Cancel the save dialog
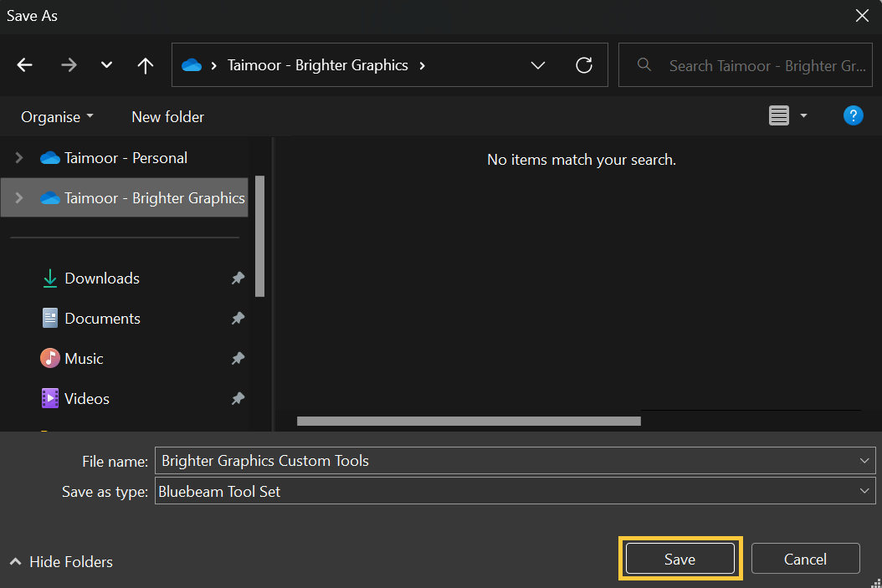The height and width of the screenshot is (588, 882). click(x=804, y=558)
